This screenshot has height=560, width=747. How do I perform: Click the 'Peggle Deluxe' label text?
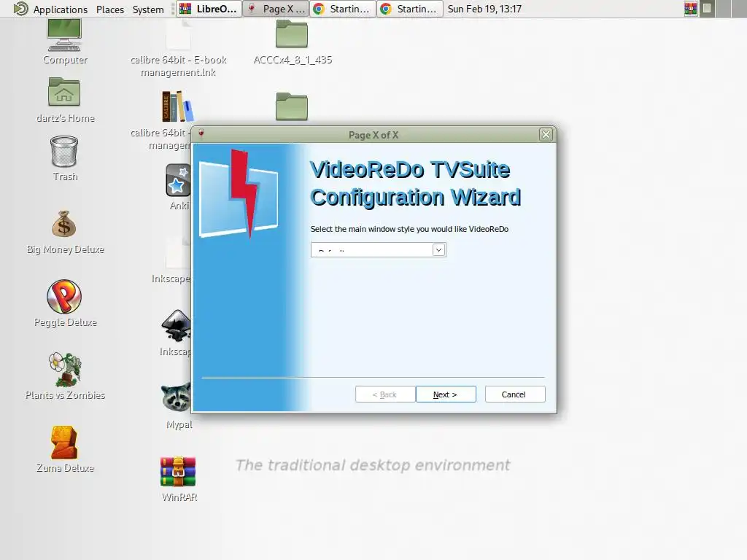tap(65, 322)
